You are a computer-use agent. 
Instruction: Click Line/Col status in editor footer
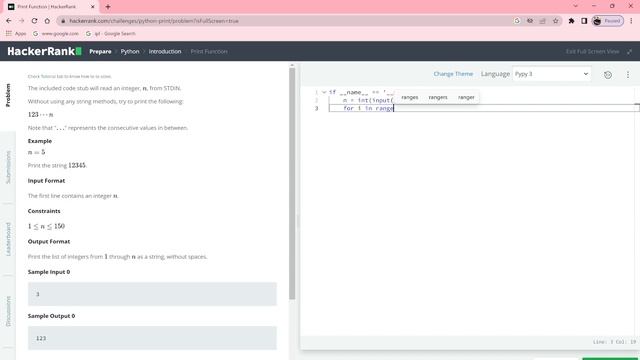pyautogui.click(x=614, y=342)
